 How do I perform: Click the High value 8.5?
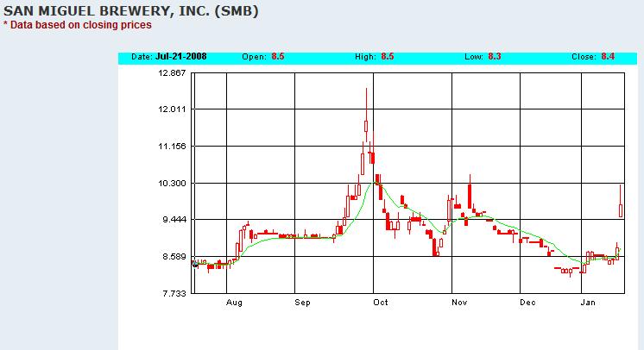tap(388, 57)
